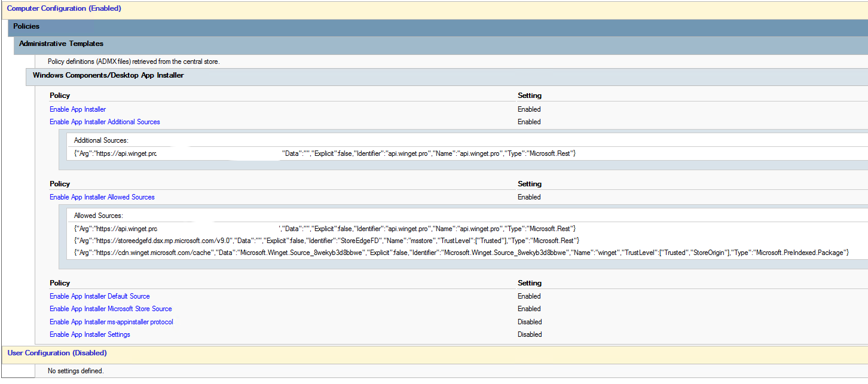Screen dimensions: 868x384
Task: Click the first Policy column header
Action: pos(60,96)
